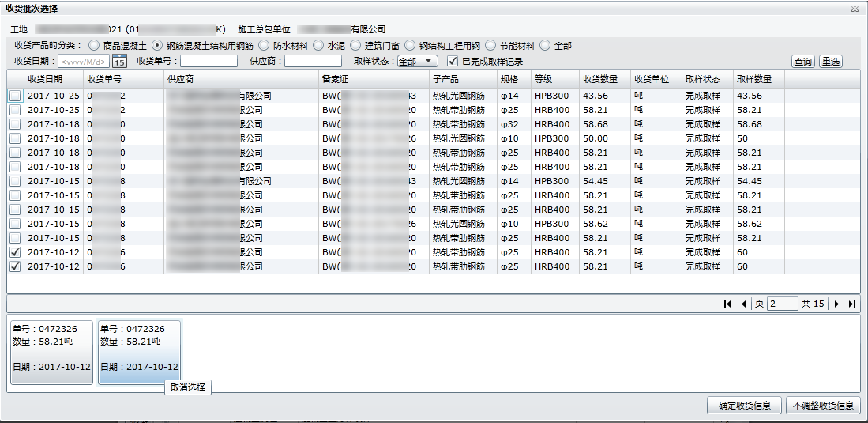Toggle the 已完成取样记录 checkbox
868x423 pixels.
[x=453, y=61]
